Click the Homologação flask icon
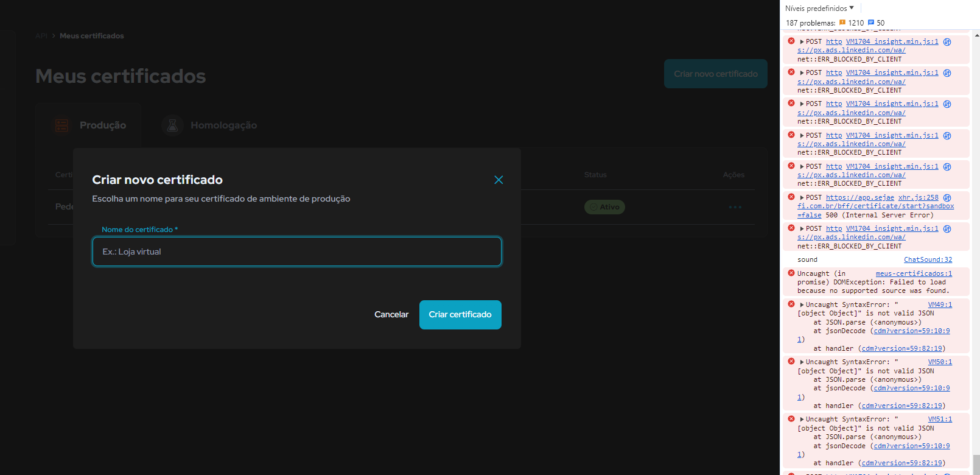This screenshot has height=475, width=980. click(173, 125)
